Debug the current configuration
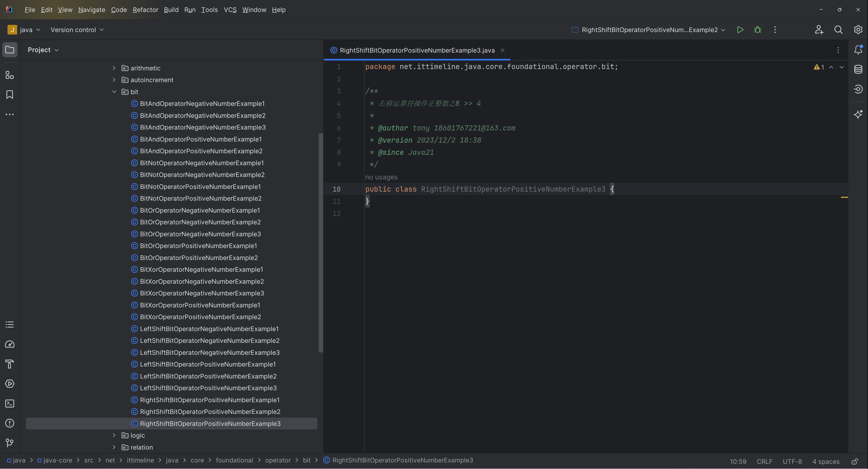The image size is (868, 469). click(758, 30)
